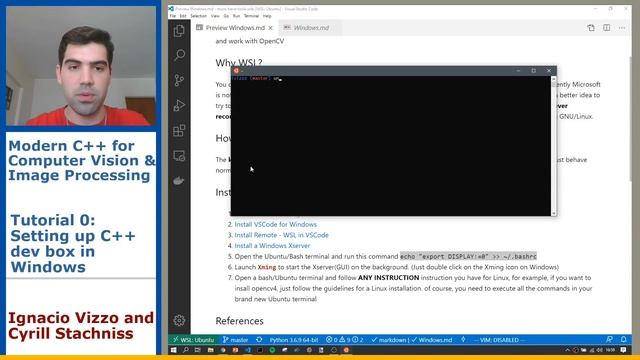Open the errors and warnings count
Screen dimensions: 640x360
[x=344, y=340]
